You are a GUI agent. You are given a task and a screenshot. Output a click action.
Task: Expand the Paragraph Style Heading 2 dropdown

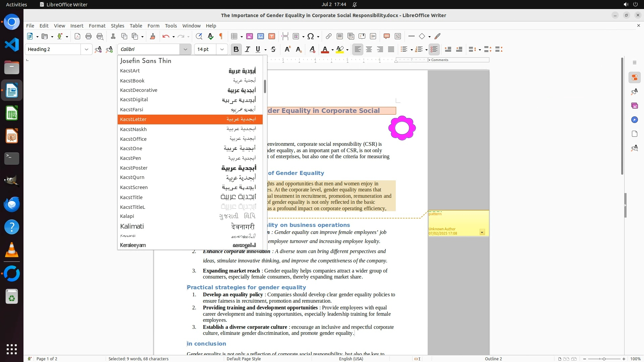click(86, 49)
